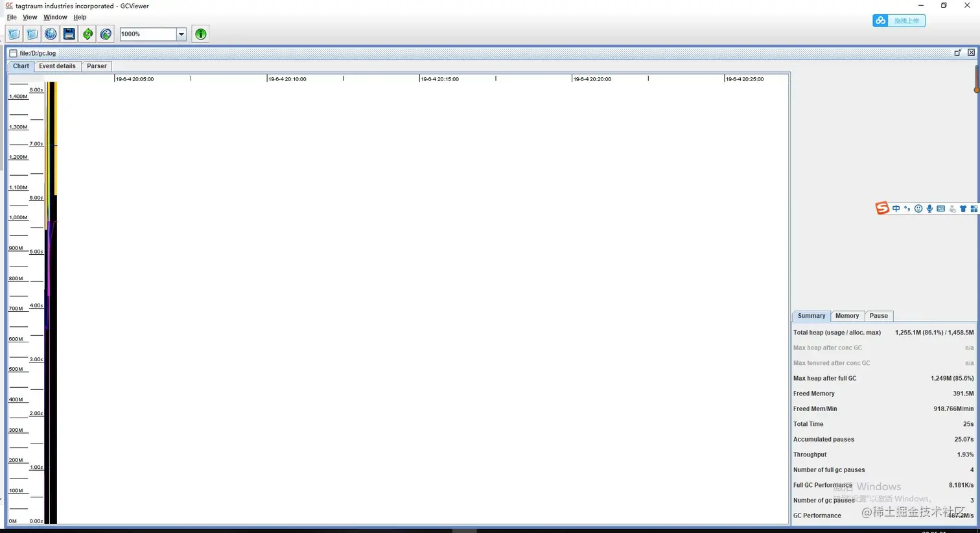Select the Max heap after full GC row
The height and width of the screenshot is (533, 980).
coord(883,379)
